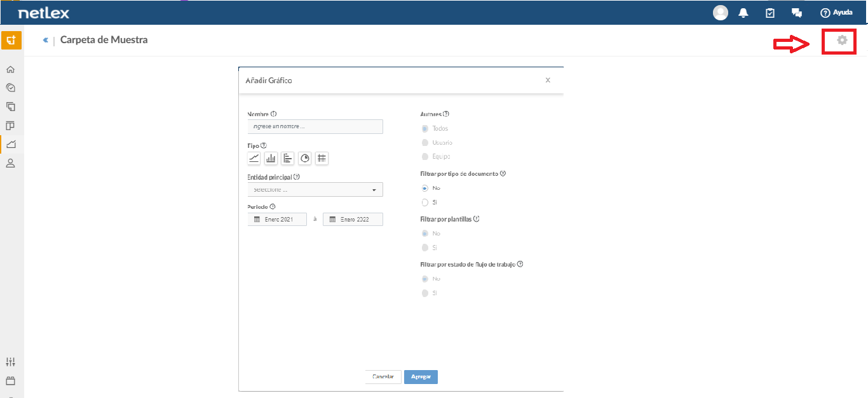Select the vertical bar chart type
Image resolution: width=868 pixels, height=398 pixels.
pyautogui.click(x=271, y=158)
